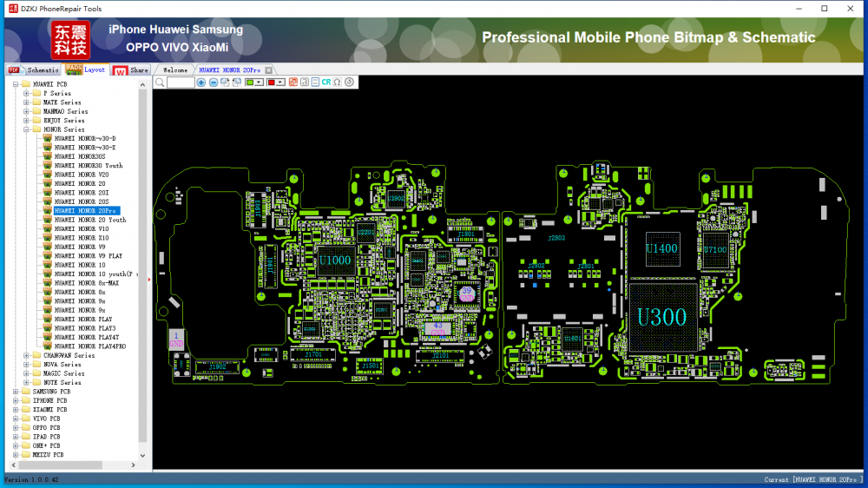Open the Share tab
Image resolution: width=868 pixels, height=488 pixels.
click(130, 69)
